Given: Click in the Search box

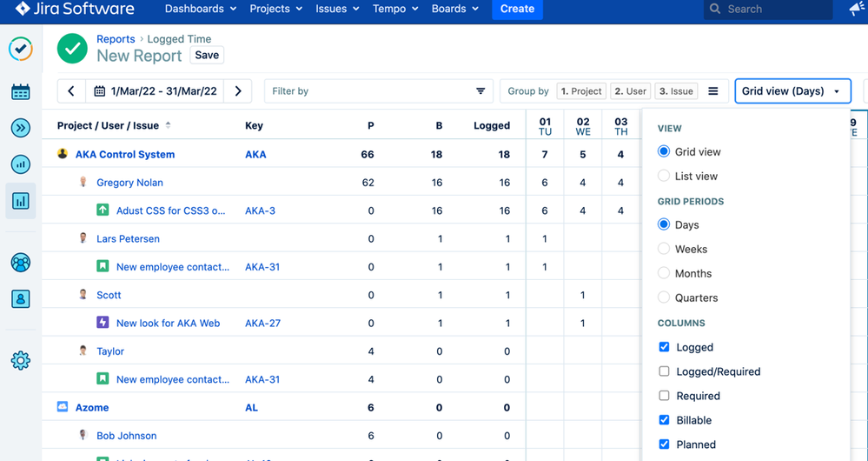Looking at the screenshot, I should (768, 9).
